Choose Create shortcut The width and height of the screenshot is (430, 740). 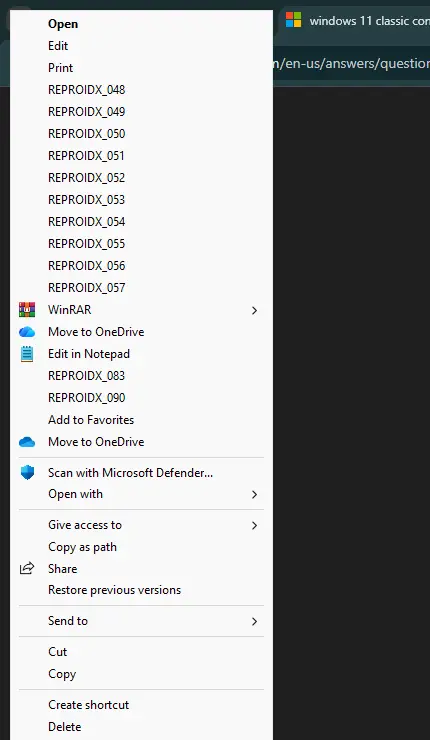tap(141, 705)
